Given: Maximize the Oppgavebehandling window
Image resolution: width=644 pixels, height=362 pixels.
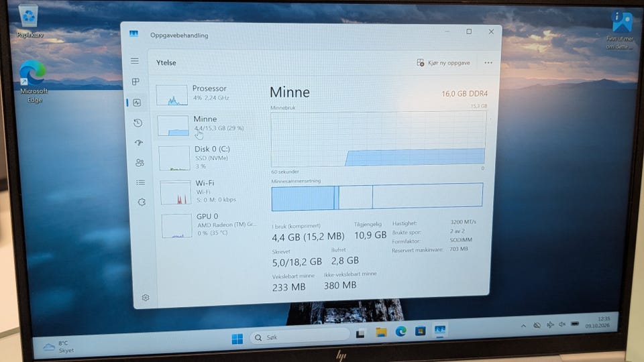Looking at the screenshot, I should coord(469,32).
